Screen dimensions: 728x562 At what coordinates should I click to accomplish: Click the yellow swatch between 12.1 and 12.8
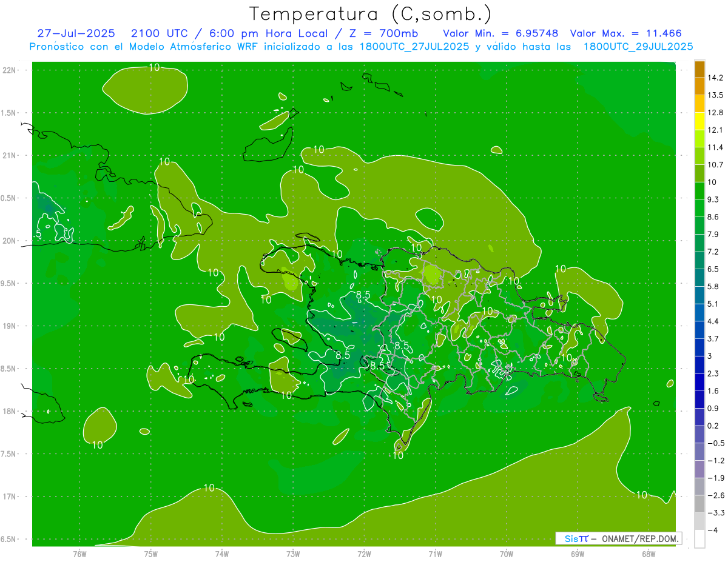(699, 121)
